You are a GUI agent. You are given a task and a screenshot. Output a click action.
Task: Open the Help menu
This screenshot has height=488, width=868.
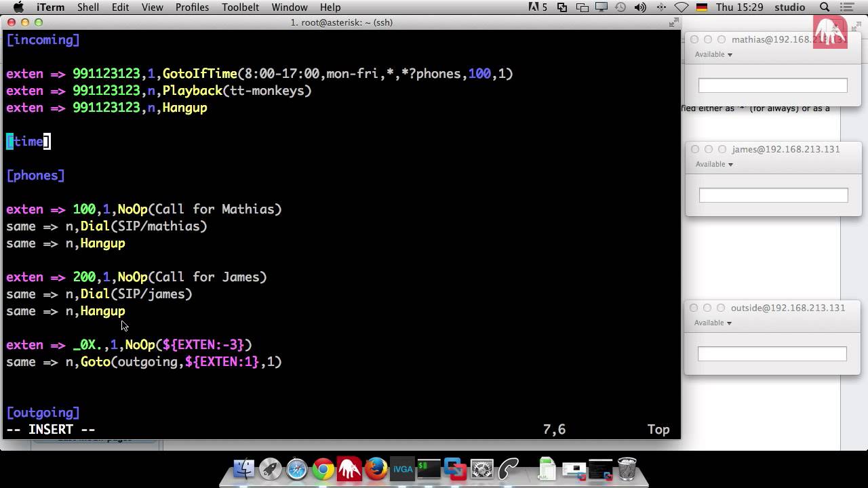click(330, 7)
